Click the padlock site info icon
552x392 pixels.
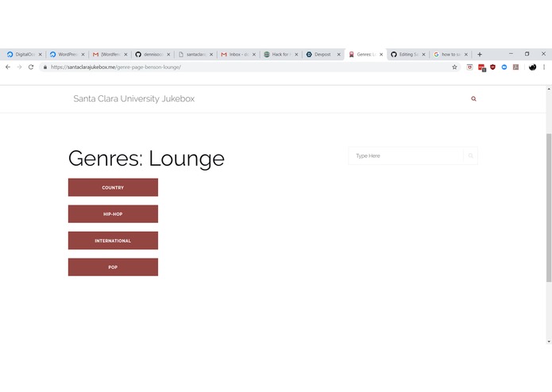tap(45, 67)
